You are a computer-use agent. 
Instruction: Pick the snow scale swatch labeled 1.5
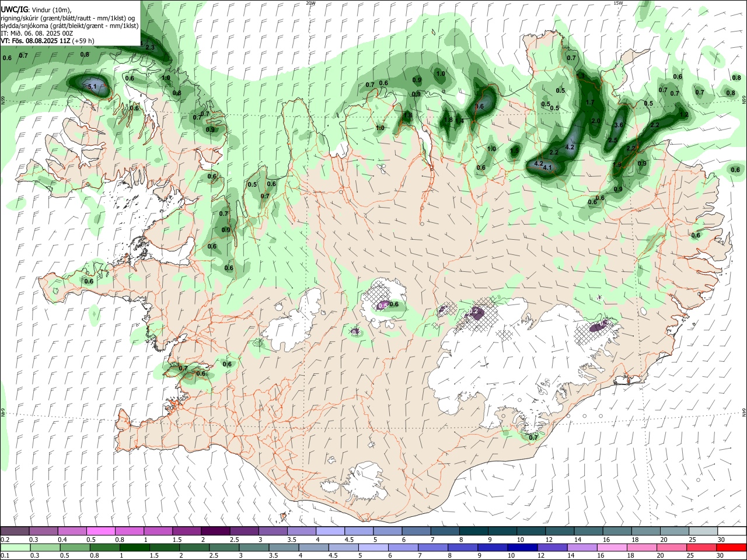tap(186, 531)
